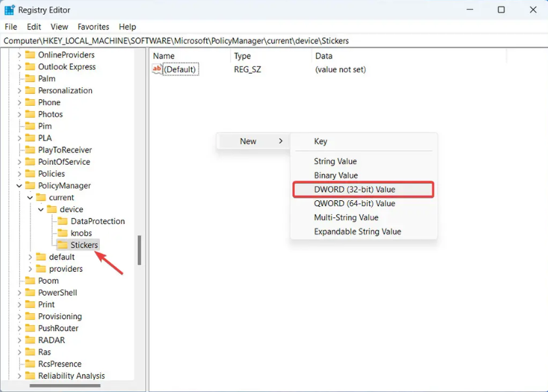Click the (value not set) data cell
Image resolution: width=548 pixels, height=392 pixels.
340,70
